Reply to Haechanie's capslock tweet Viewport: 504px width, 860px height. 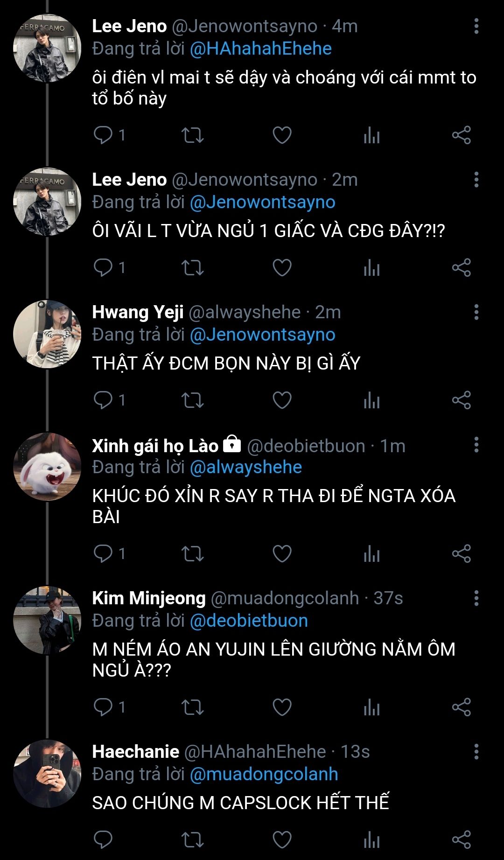[103, 840]
